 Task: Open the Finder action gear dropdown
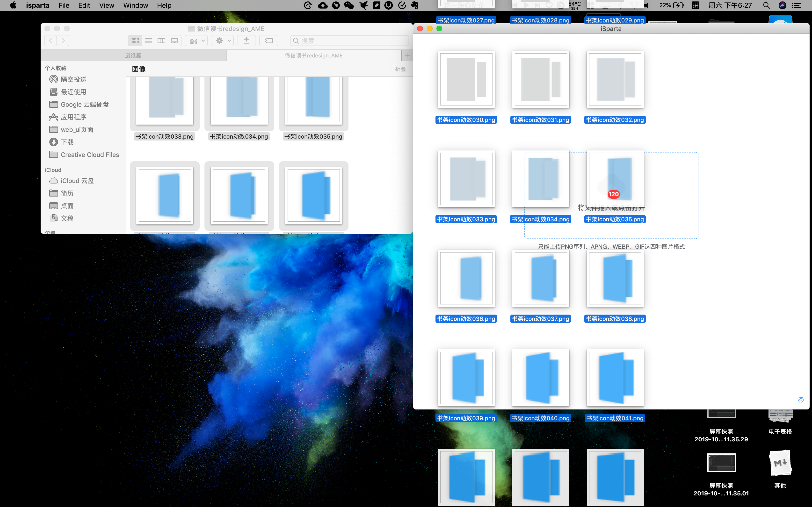click(x=223, y=41)
